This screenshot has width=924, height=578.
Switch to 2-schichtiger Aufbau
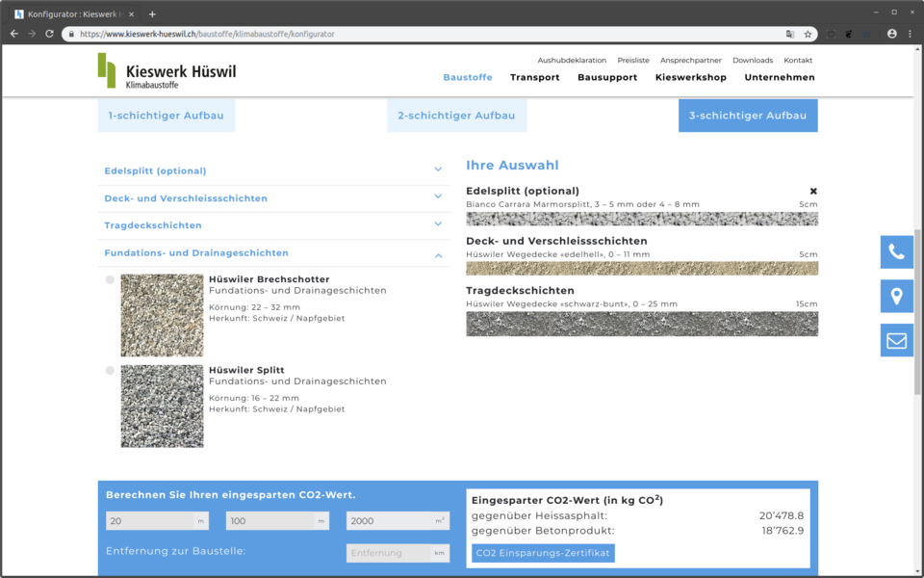456,116
